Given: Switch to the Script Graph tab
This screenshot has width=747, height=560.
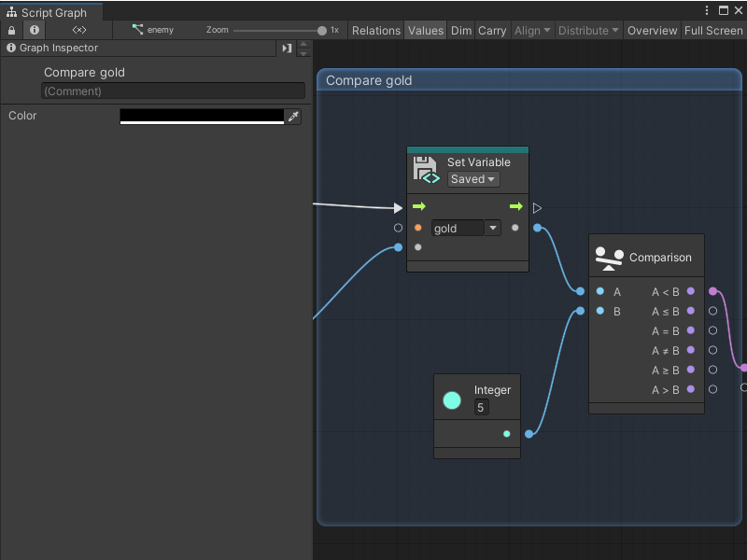Looking at the screenshot, I should 51,13.
